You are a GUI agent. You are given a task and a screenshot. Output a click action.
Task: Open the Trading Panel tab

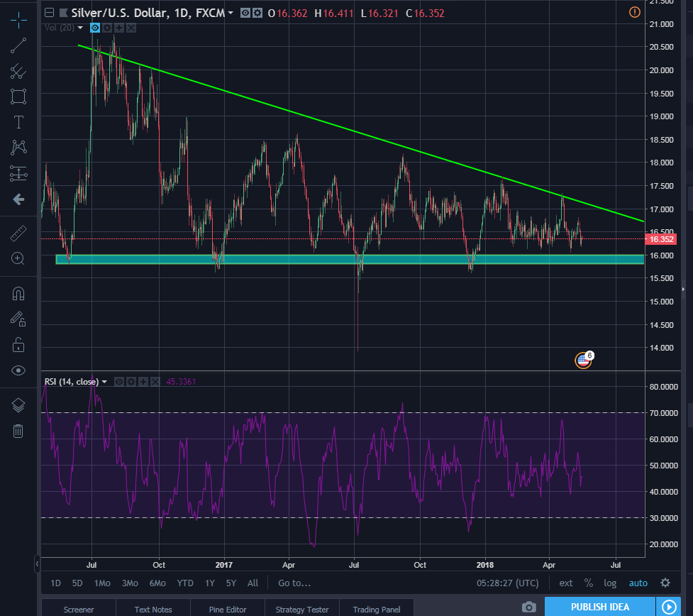tap(377, 610)
